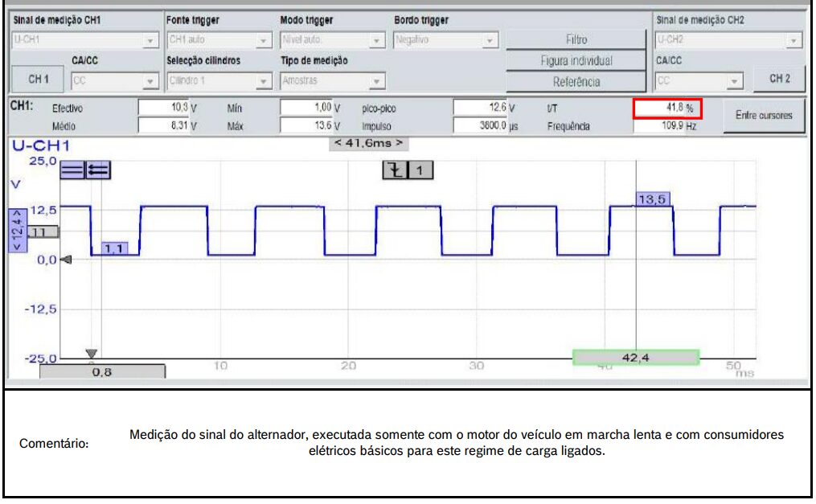Screen dimensions: 816x504
Task: Toggle channel CH 2 button
Action: tap(779, 79)
